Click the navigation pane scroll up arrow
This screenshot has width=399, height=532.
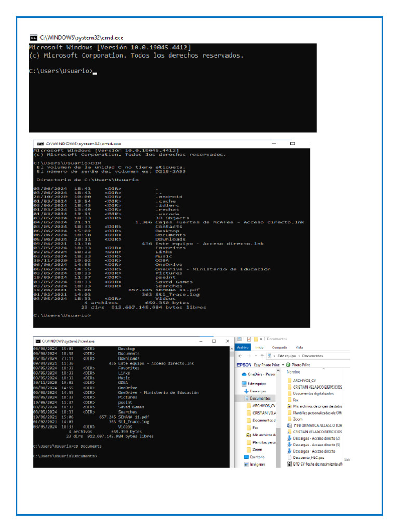pos(278,371)
